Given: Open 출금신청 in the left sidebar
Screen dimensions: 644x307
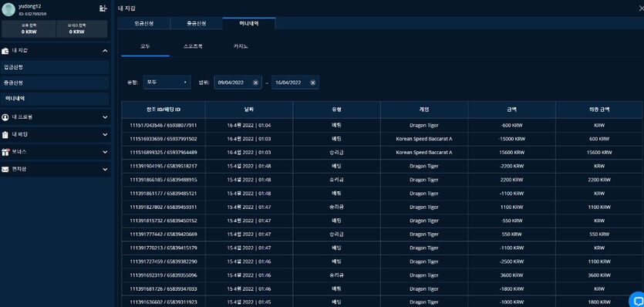Looking at the screenshot, I should [55, 83].
